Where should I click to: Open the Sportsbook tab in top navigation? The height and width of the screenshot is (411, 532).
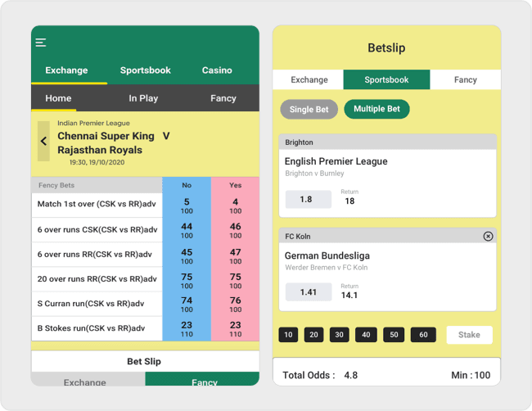145,70
